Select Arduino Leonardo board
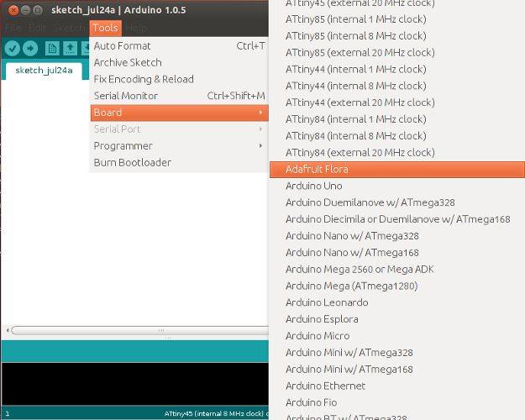 (x=397, y=302)
